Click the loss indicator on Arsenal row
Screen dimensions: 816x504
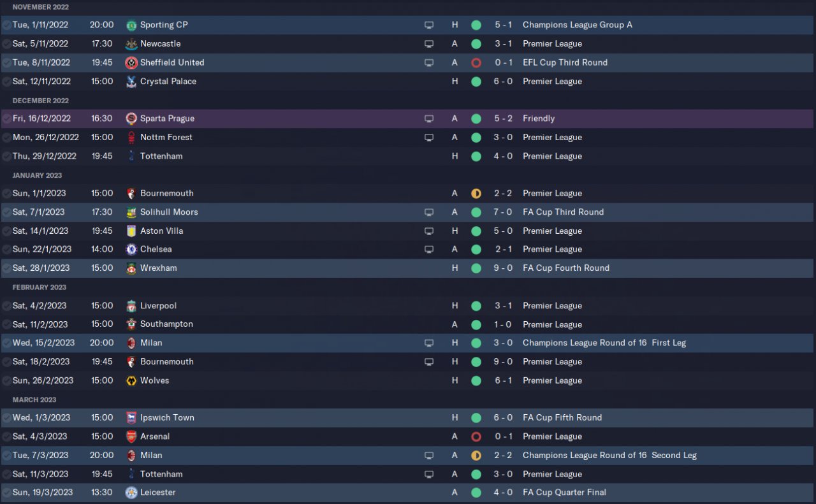point(476,436)
